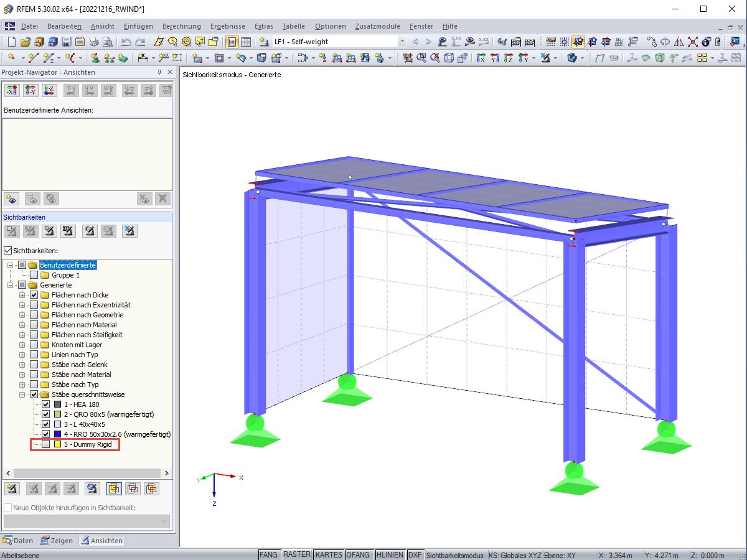The height and width of the screenshot is (560, 747).
Task: Select the Gruppe 1 tree item
Action: [x=65, y=275]
